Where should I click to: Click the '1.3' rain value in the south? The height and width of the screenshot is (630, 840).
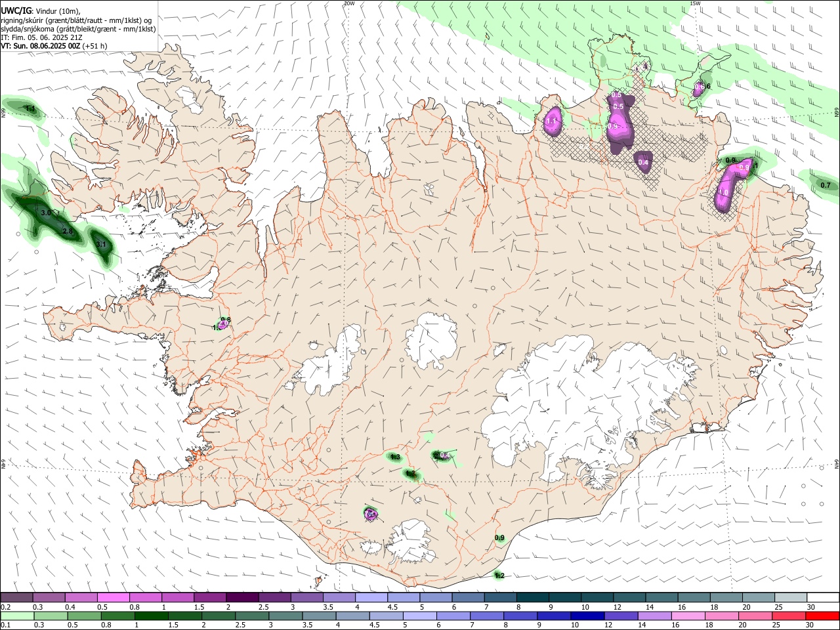click(x=394, y=457)
